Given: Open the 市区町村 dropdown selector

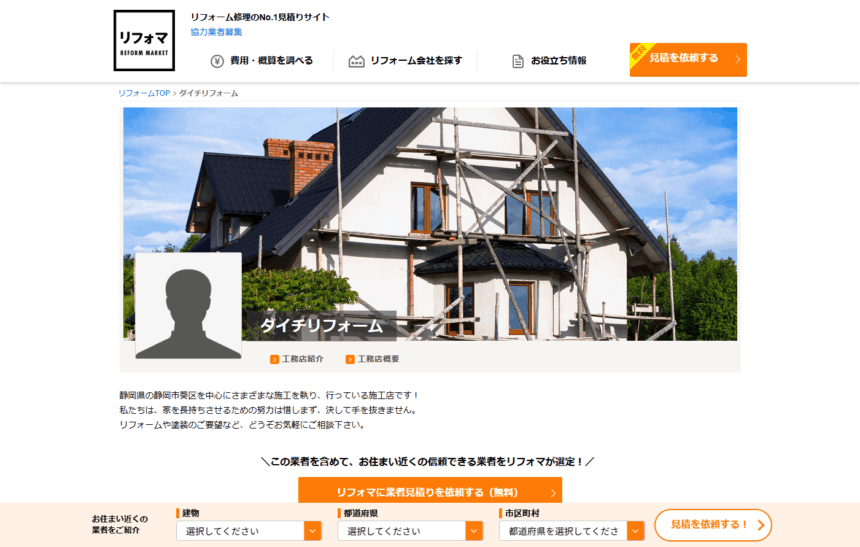Looking at the screenshot, I should tap(572, 531).
